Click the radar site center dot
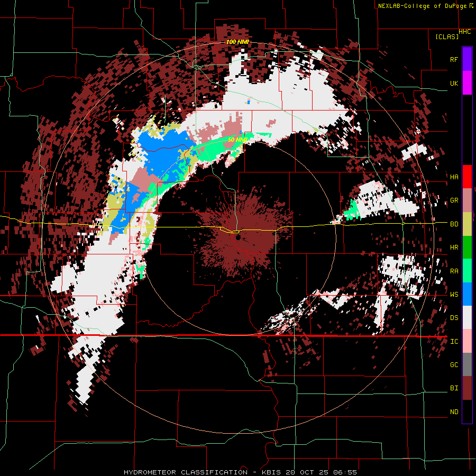Viewport: 476px width, 476px height. coord(237,237)
